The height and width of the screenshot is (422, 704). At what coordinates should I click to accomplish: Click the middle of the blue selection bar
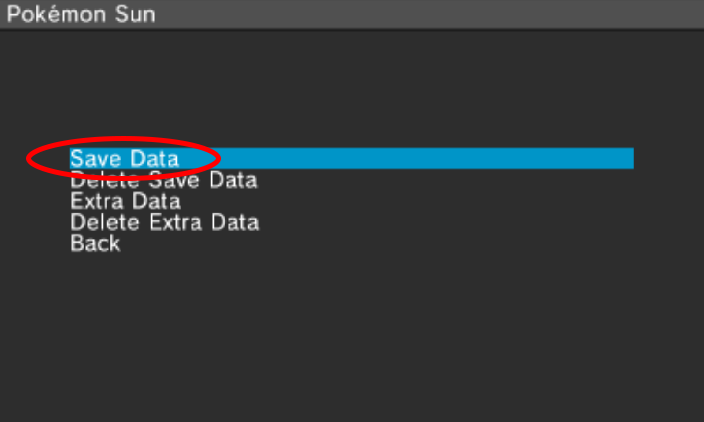[x=351, y=159]
